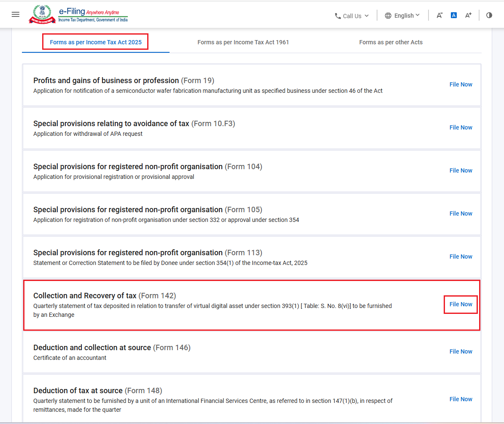Image resolution: width=504 pixels, height=424 pixels.
Task: Select Forms as per Income Tax Act 2025 tab
Action: pyautogui.click(x=95, y=42)
